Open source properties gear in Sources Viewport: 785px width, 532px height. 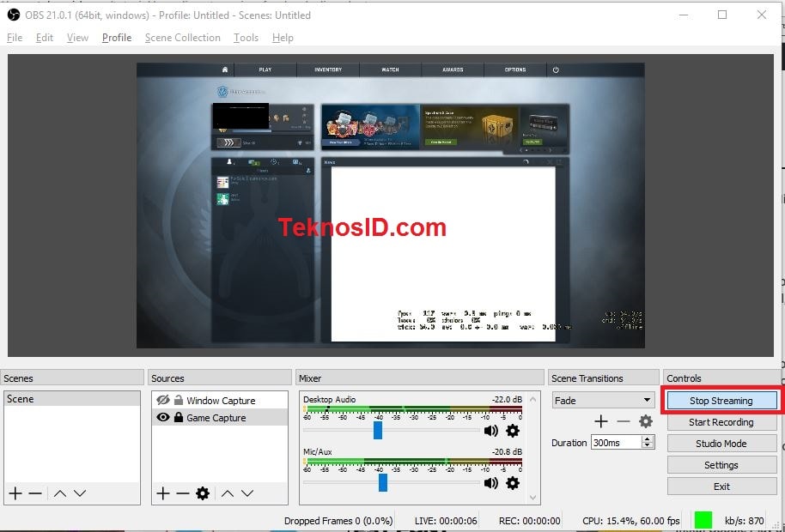coord(203,493)
